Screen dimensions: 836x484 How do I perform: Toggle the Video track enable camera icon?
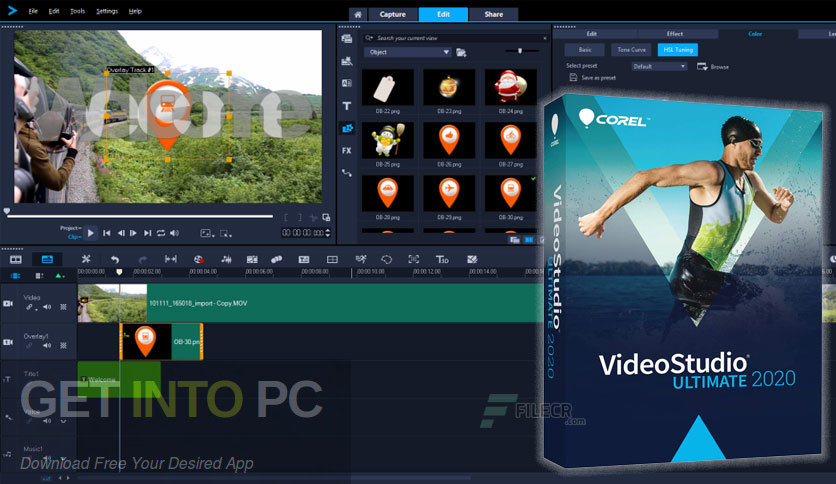[8, 303]
